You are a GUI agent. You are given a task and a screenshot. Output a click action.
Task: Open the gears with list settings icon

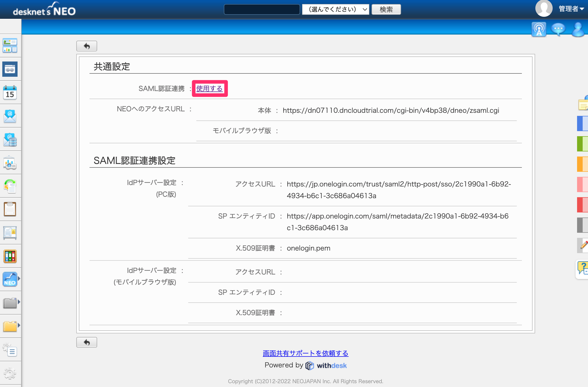tap(10, 350)
